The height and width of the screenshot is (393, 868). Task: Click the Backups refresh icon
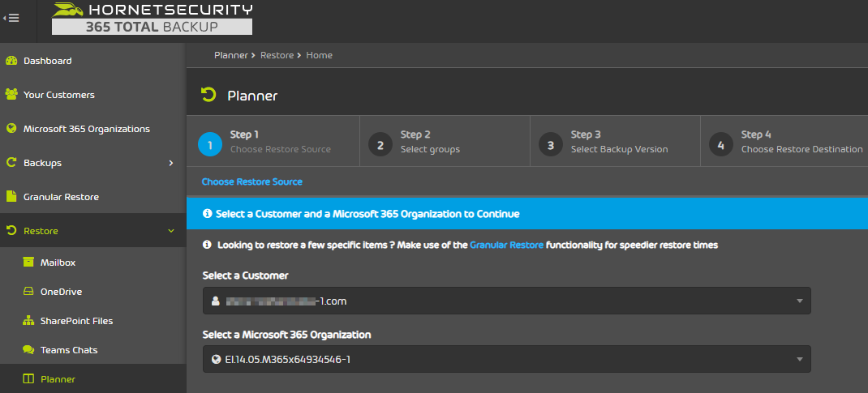click(11, 163)
